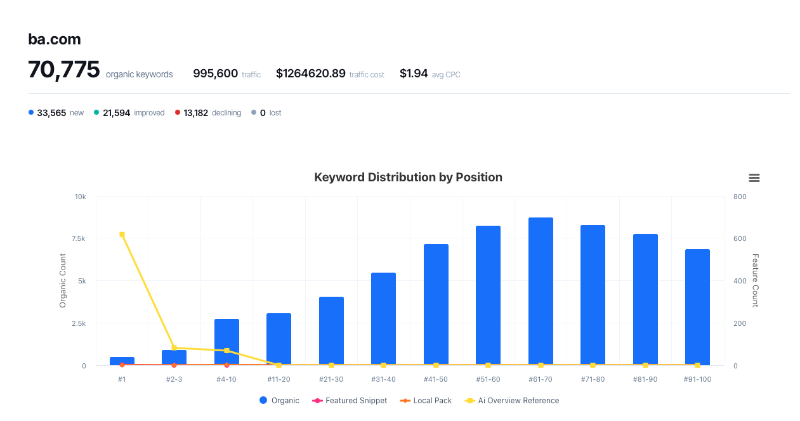The width and height of the screenshot is (800, 421).
Task: Click the #71-80 position organic bar
Action: click(x=592, y=295)
